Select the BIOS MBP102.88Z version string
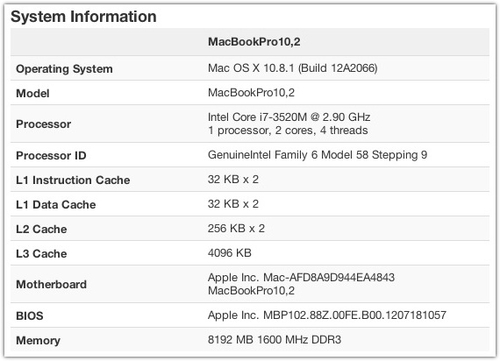This screenshot has height=361, width=500. pyautogui.click(x=355, y=315)
